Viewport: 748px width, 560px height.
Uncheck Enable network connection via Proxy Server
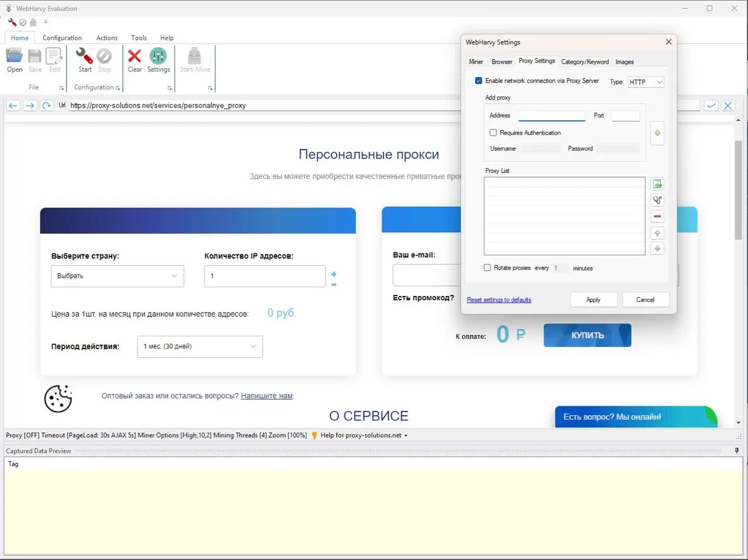click(x=479, y=81)
